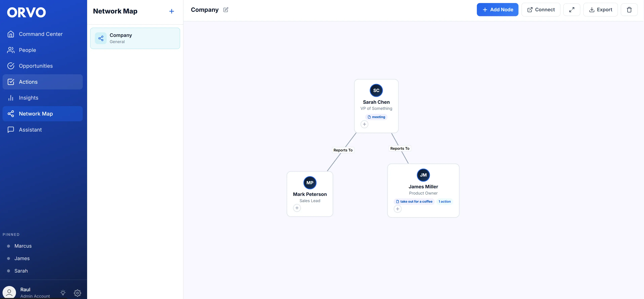The image size is (644, 299).
Task: Click the trash icon to delete the map
Action: point(629,9)
